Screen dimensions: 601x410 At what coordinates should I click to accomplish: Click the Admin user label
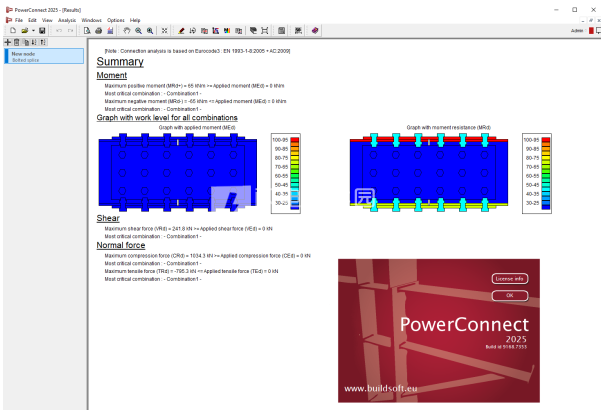pyautogui.click(x=577, y=31)
